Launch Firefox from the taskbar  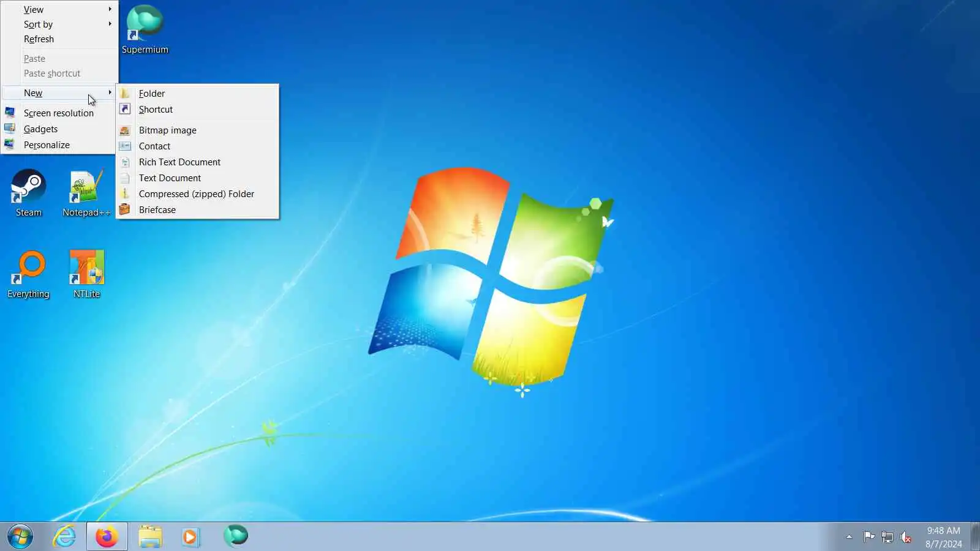[107, 537]
